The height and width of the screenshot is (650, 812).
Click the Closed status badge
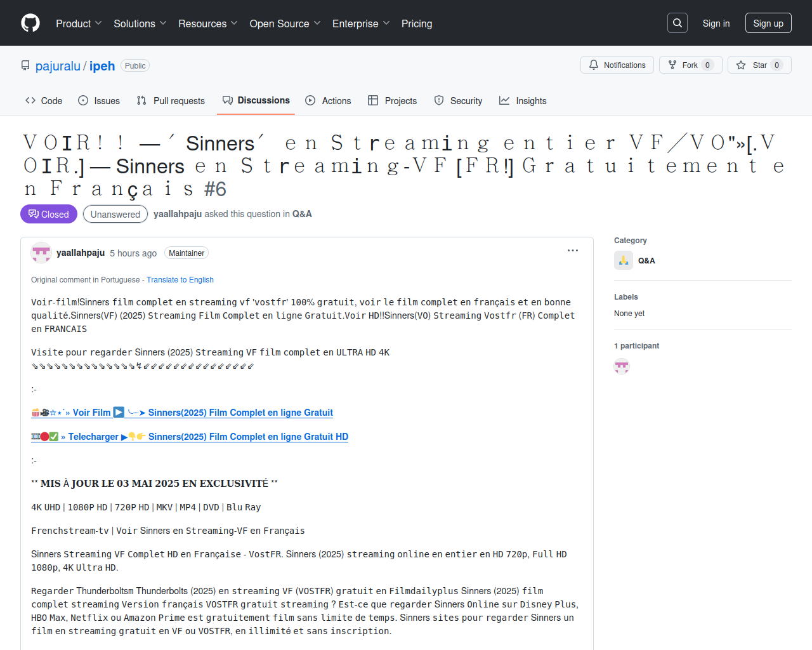coord(49,214)
